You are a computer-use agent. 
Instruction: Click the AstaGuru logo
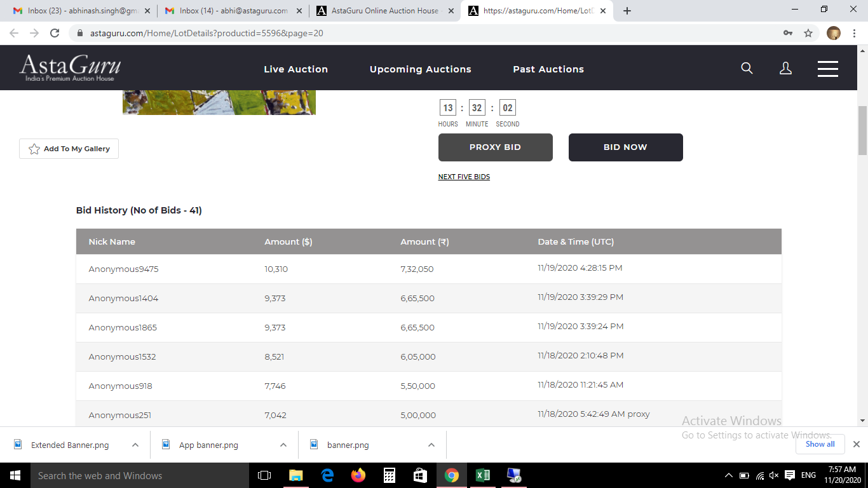(70, 67)
